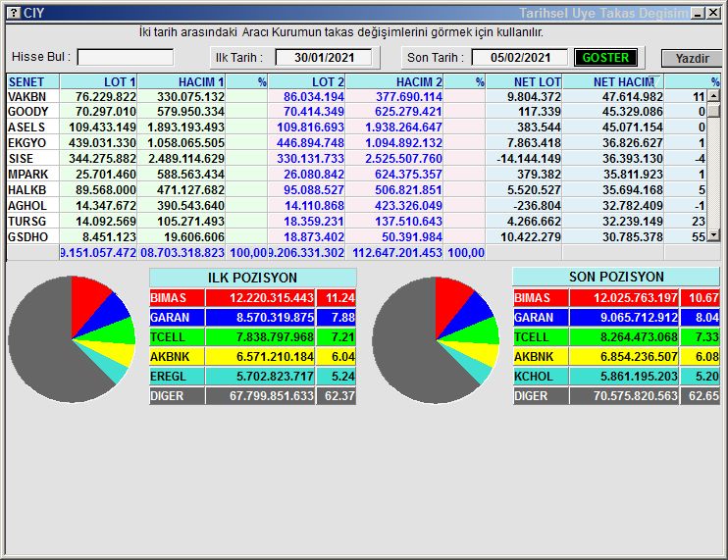Screen dimensions: 728x560
Task: Click NET LOT value -14.144.149
Action: (x=529, y=159)
